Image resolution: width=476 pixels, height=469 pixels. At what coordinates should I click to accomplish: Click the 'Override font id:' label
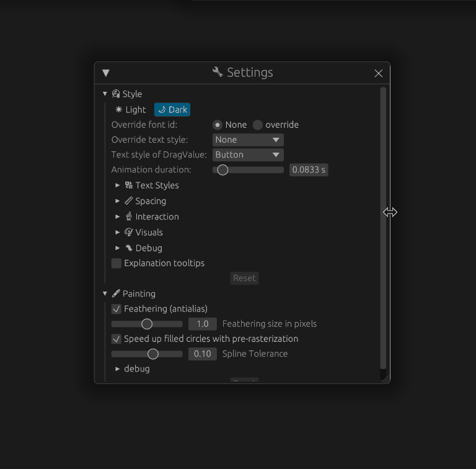(x=144, y=125)
